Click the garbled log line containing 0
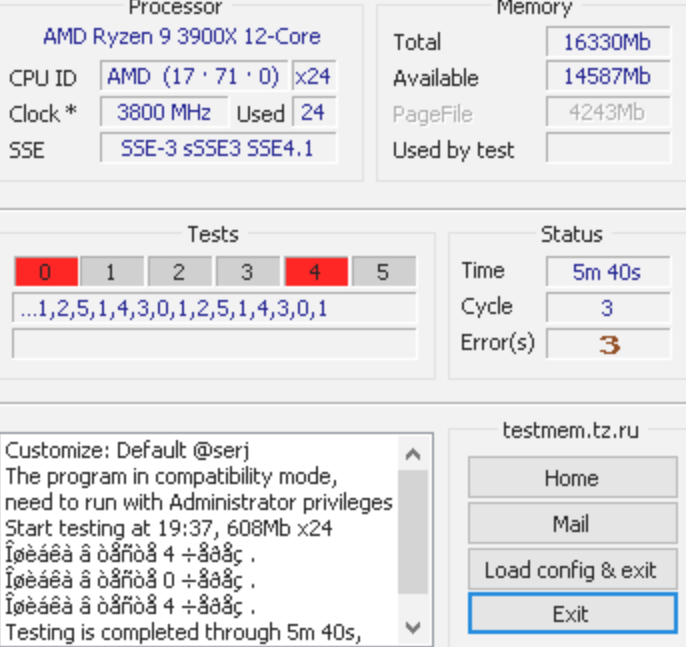This screenshot has width=686, height=647. (130, 580)
